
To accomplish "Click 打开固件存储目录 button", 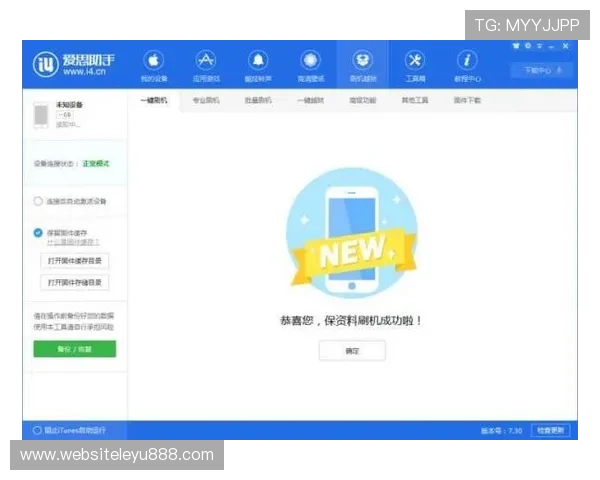I will point(75,282).
